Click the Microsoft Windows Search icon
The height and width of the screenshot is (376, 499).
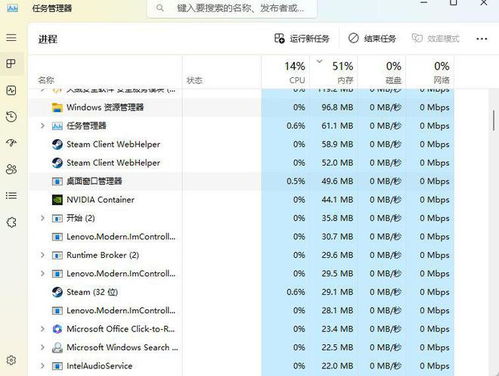coord(57,347)
